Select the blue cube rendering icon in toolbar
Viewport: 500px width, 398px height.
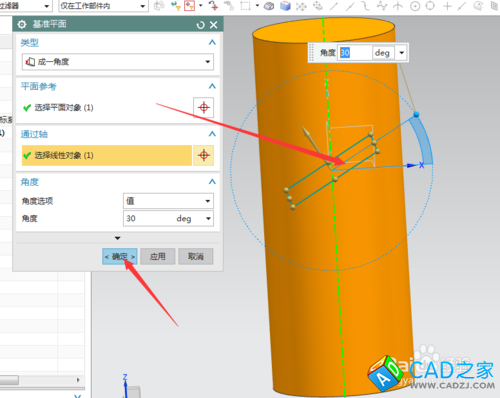click(285, 6)
